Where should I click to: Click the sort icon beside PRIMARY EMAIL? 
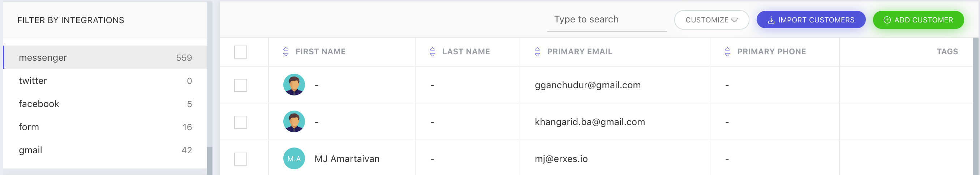(x=537, y=52)
